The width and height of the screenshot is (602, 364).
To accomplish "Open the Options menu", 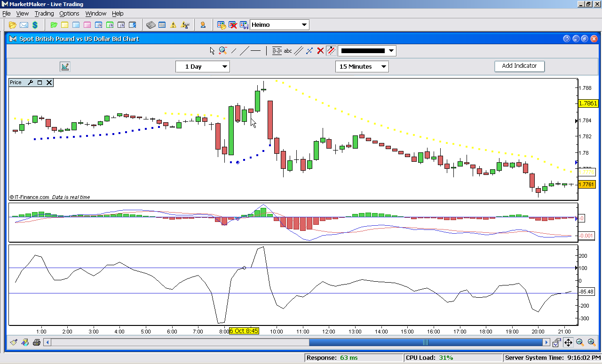I will [69, 14].
